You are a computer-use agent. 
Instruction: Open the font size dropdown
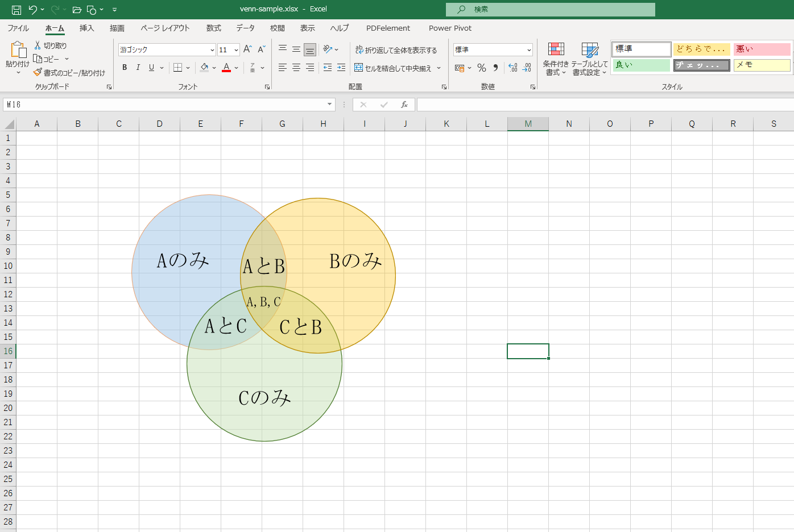236,50
